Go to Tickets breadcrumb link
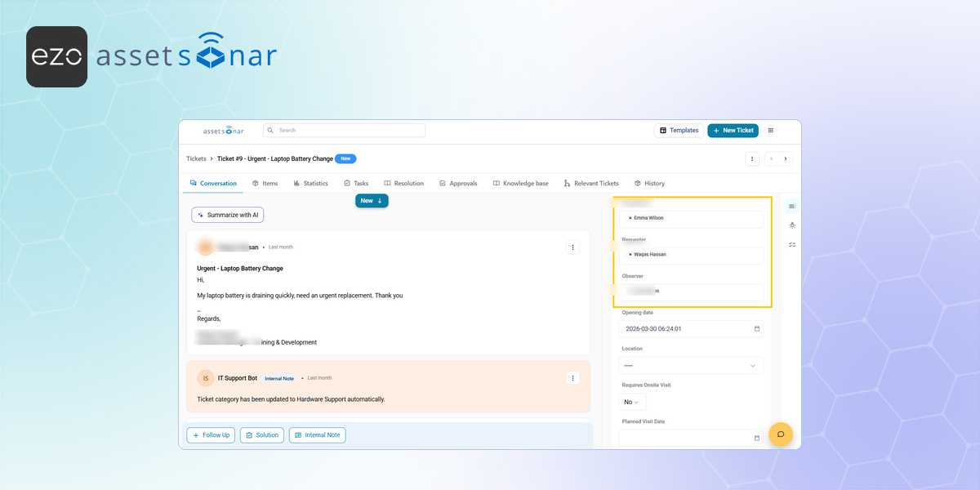Image resolution: width=980 pixels, height=490 pixels. point(196,158)
